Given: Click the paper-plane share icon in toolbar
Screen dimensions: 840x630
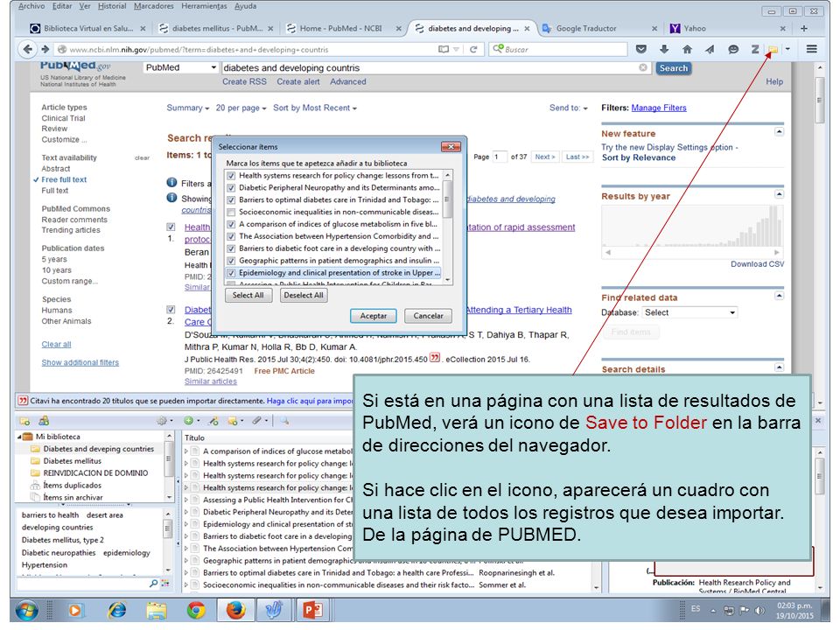Looking at the screenshot, I should coord(710,49).
